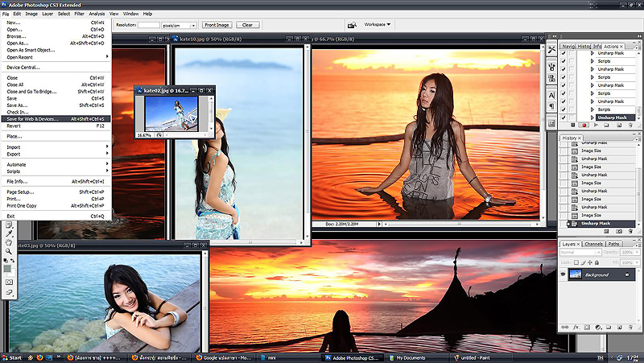
Task: Open the background color swatch picker
Action: click(x=12, y=274)
